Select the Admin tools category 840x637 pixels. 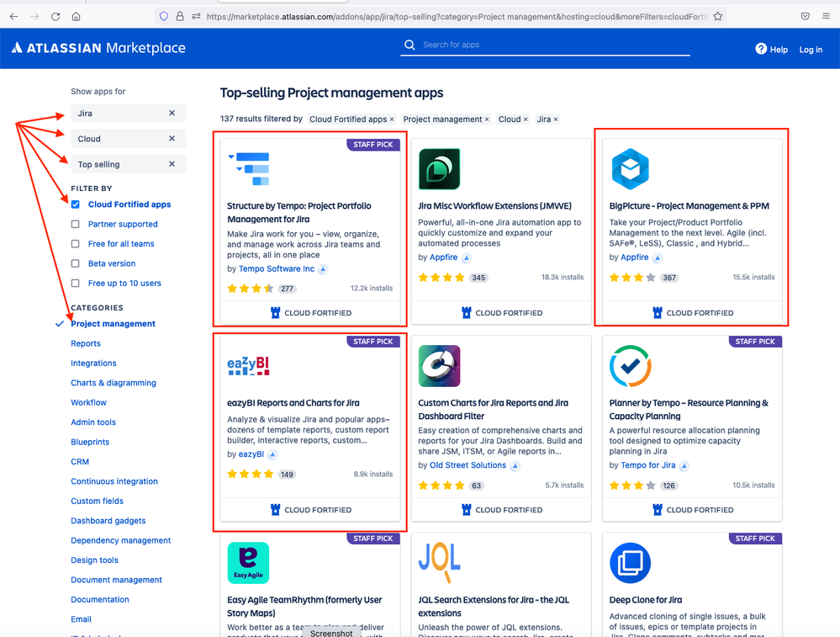point(93,422)
